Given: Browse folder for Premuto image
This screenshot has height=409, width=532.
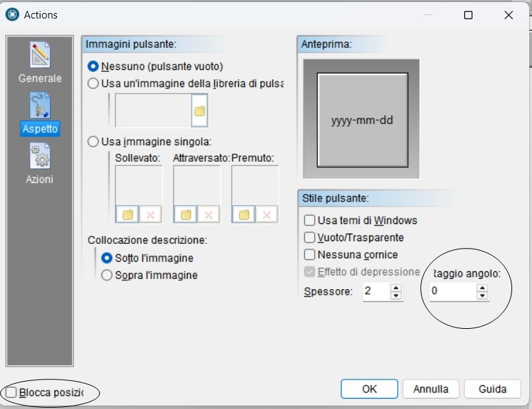Looking at the screenshot, I should click(x=244, y=214).
